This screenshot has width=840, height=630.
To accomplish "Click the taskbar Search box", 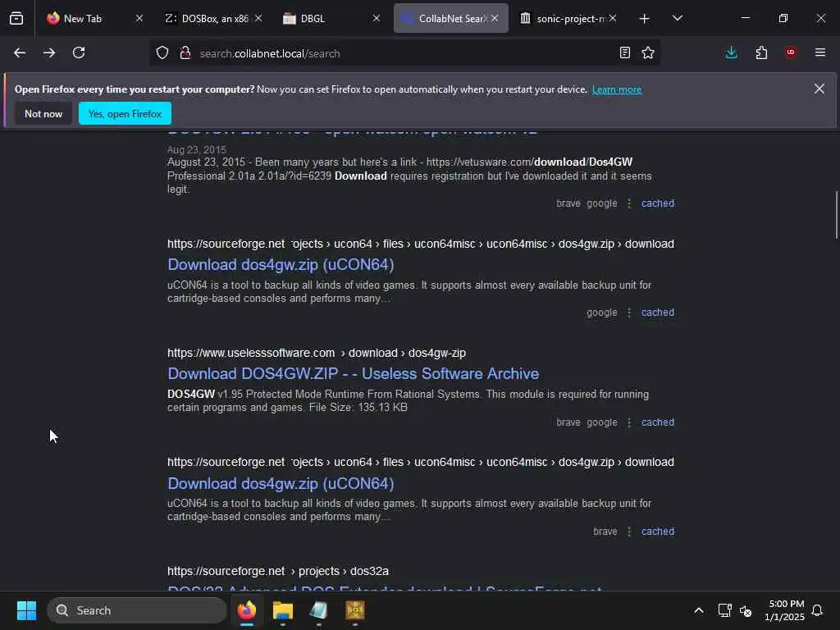I will click(x=137, y=610).
